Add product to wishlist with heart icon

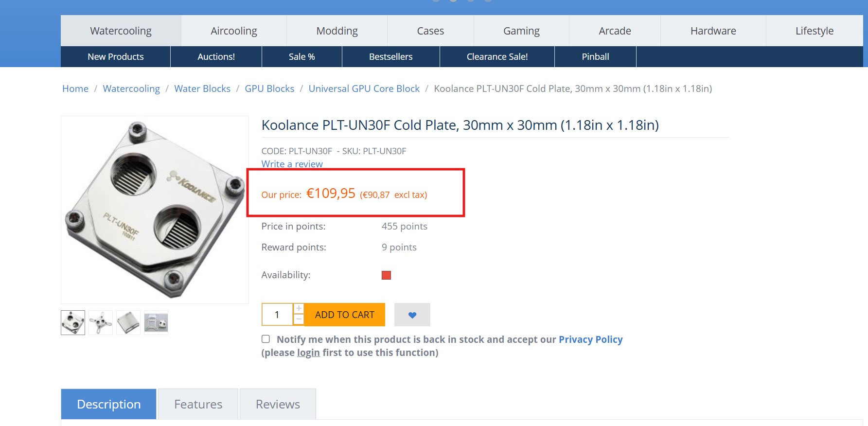pyautogui.click(x=412, y=315)
